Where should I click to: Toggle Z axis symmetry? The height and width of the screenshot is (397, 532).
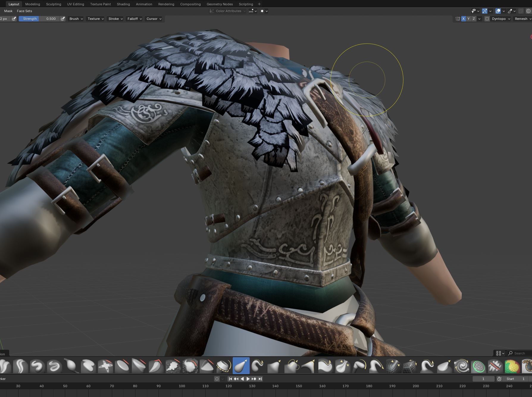click(x=474, y=19)
